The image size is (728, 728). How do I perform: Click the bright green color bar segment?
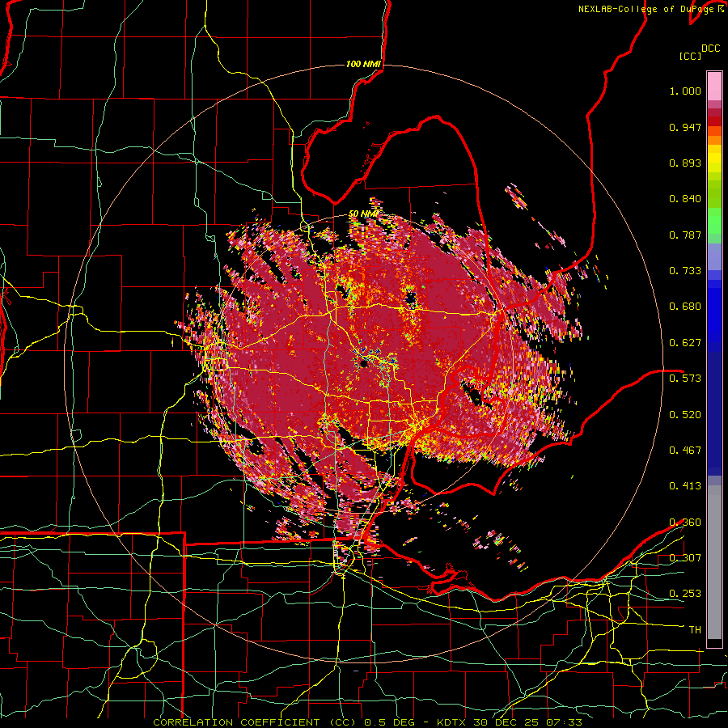coord(714,221)
